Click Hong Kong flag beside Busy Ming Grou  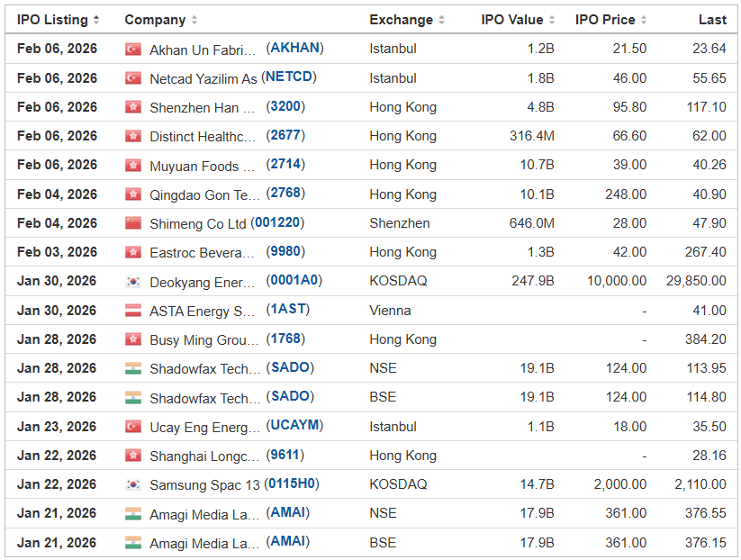pyautogui.click(x=132, y=339)
